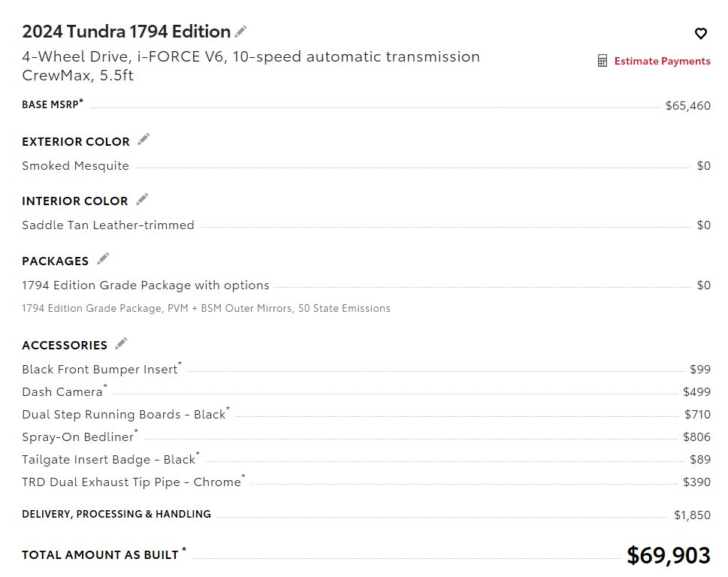The image size is (728, 577).
Task: Click the Dash Camera accessory item
Action: tap(62, 391)
